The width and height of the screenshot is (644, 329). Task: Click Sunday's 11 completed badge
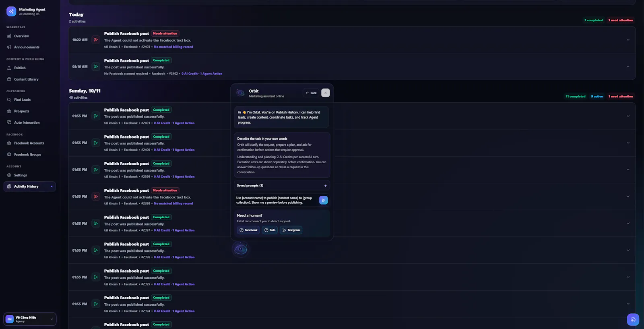575,97
